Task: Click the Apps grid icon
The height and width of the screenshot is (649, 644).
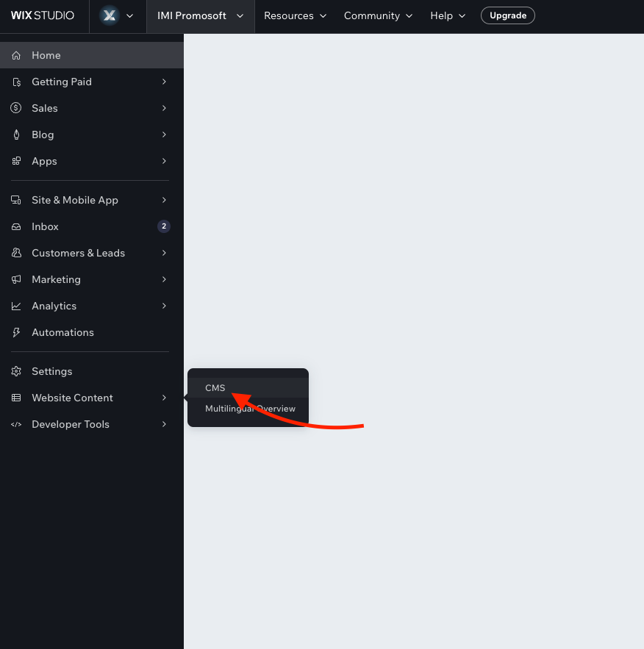Action: tap(16, 161)
